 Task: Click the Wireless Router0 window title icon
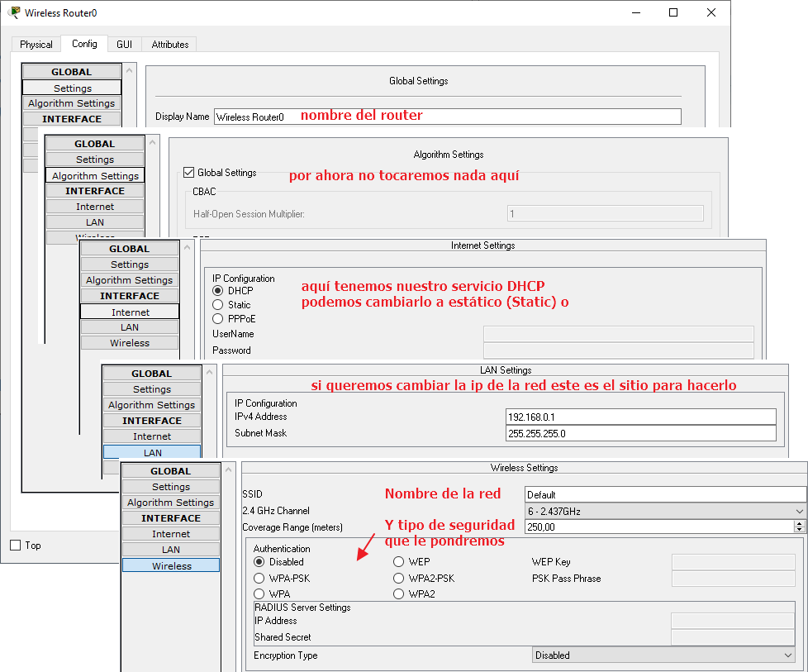(14, 12)
